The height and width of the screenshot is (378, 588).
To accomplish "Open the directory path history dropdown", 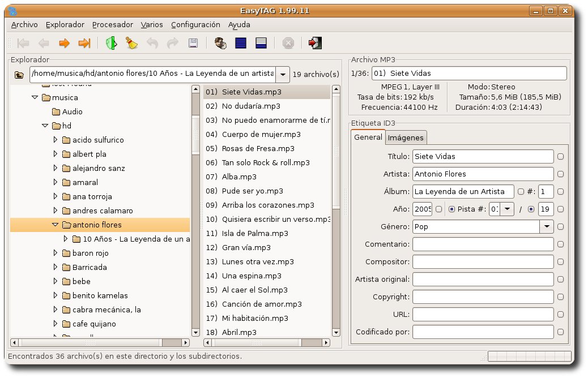I will click(x=283, y=74).
